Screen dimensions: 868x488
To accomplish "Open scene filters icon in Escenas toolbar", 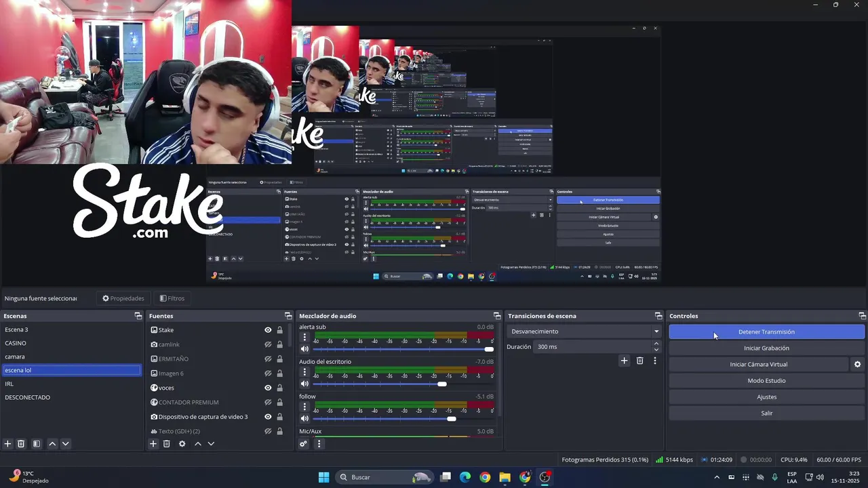I will (37, 444).
